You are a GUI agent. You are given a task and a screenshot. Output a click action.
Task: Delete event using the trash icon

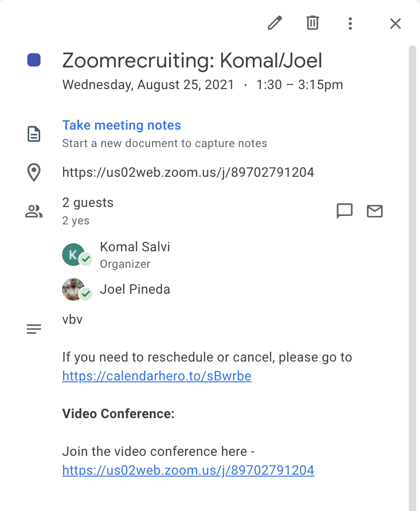point(312,23)
